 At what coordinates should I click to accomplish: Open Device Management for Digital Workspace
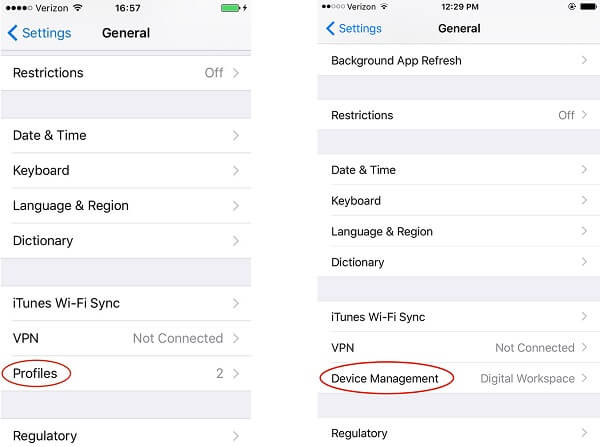tap(459, 378)
